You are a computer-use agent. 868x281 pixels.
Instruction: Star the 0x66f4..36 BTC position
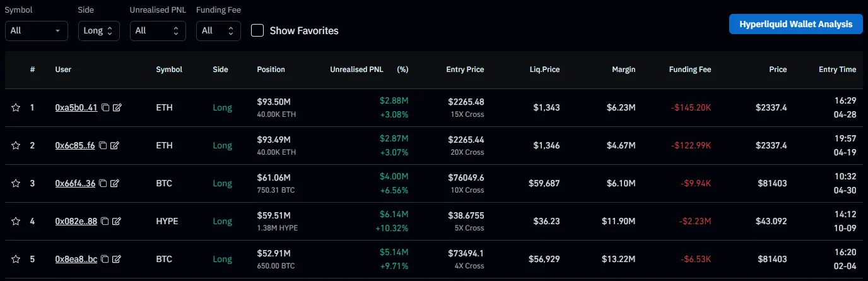(x=16, y=184)
